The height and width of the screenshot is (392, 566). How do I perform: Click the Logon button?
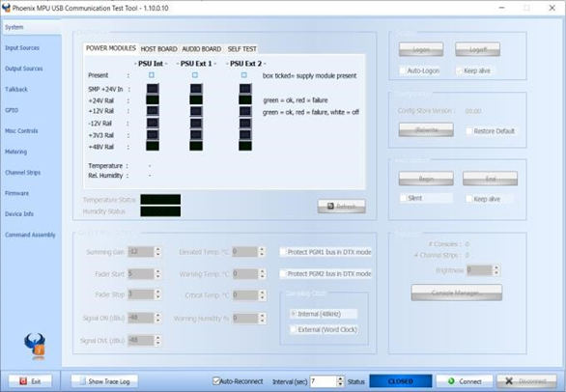click(x=421, y=49)
